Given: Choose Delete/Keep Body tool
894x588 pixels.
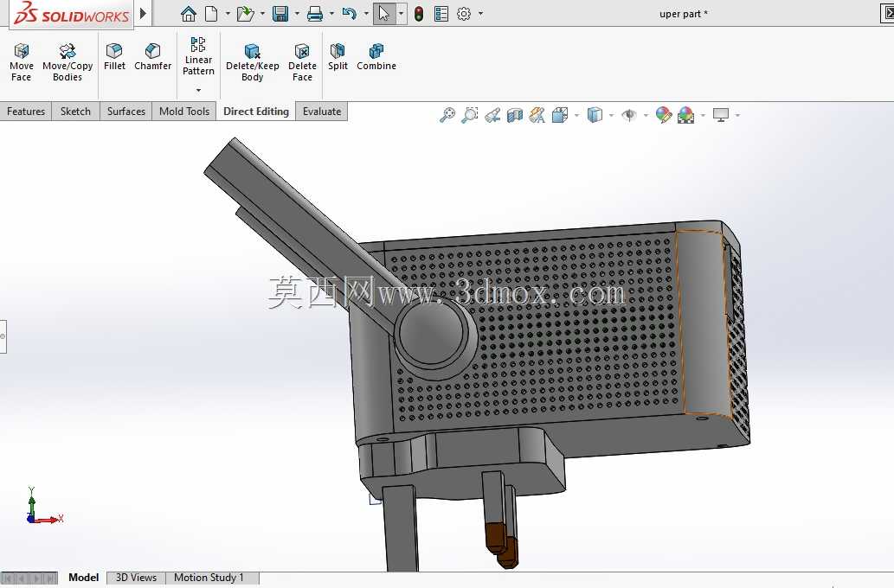Looking at the screenshot, I should click(x=252, y=62).
